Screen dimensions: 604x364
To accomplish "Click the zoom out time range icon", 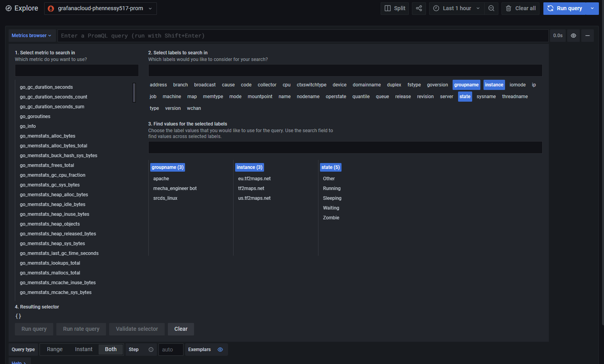I will tap(491, 8).
